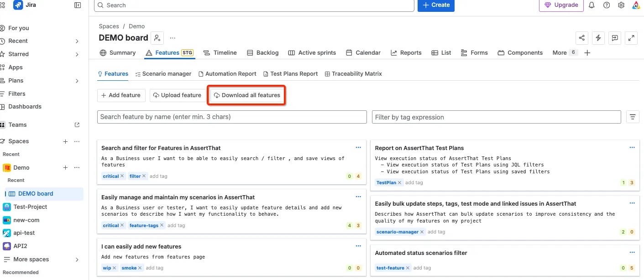
Task: Open Jira settings gear
Action: 621,5
